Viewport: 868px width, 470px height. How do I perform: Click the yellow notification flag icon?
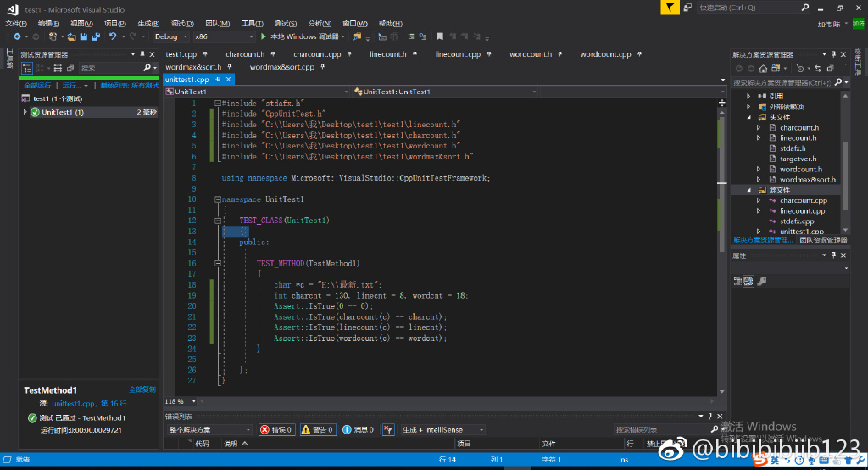[x=670, y=8]
